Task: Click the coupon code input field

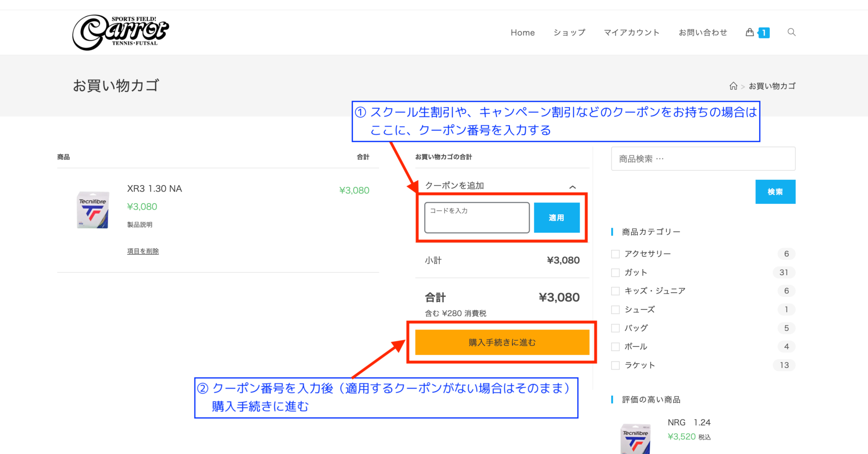Action: pyautogui.click(x=476, y=218)
